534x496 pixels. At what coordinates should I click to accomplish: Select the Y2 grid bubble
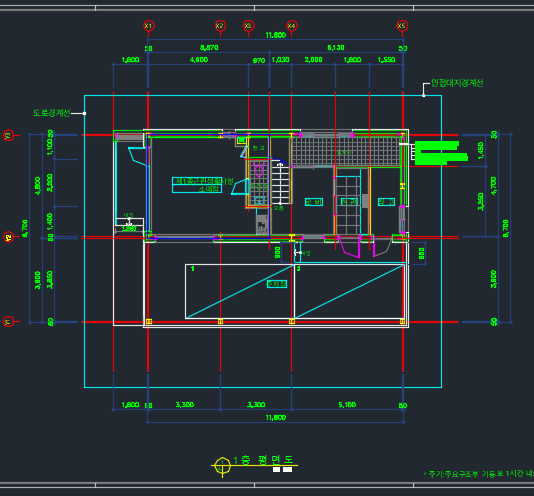(8, 237)
